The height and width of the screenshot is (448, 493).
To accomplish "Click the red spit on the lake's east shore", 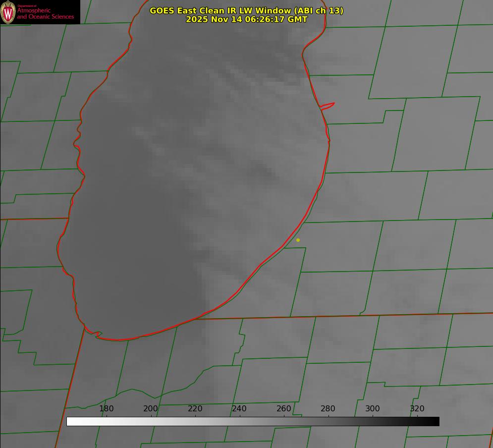I will pyautogui.click(x=328, y=106).
